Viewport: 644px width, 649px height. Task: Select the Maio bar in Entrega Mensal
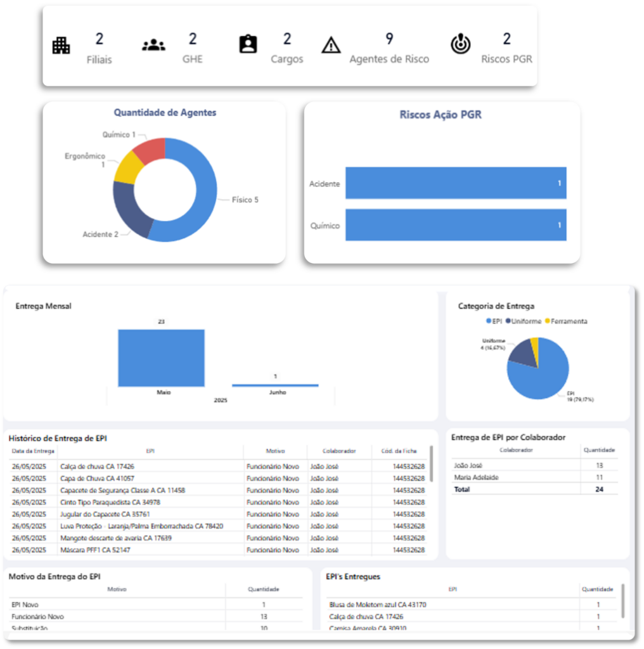tap(161, 358)
